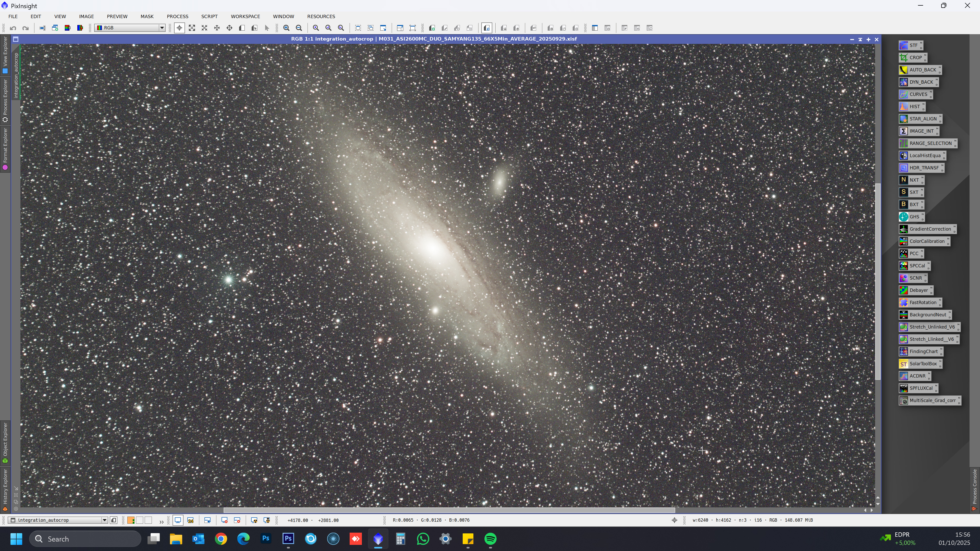Image resolution: width=980 pixels, height=551 pixels.
Task: Expand the hidden toolbar items chevron
Action: pos(161,521)
